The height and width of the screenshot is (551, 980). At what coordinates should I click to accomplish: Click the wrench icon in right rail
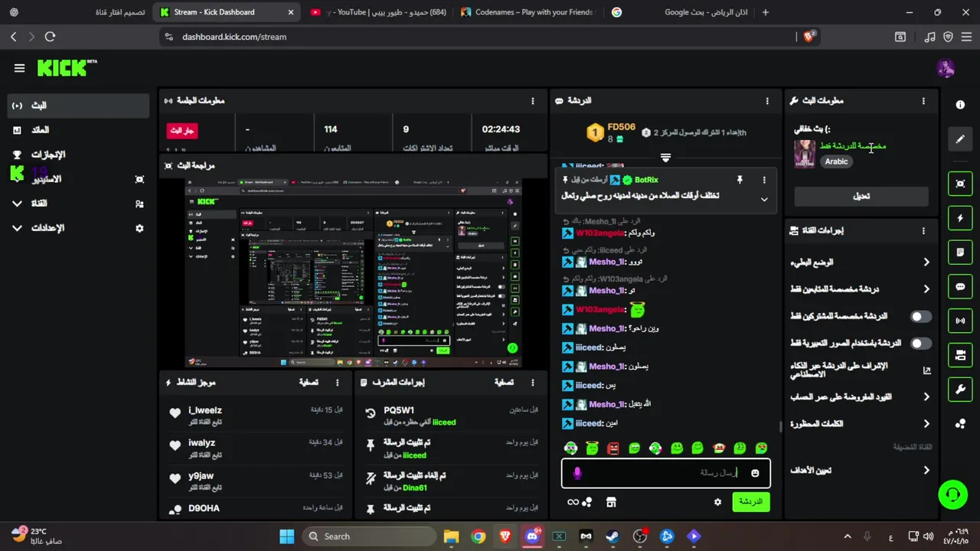[x=960, y=390]
